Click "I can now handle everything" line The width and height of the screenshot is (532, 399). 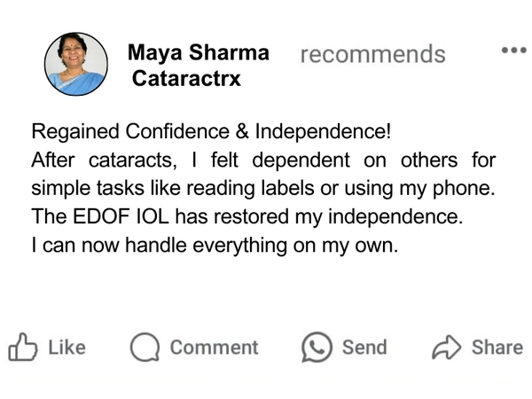click(x=215, y=245)
